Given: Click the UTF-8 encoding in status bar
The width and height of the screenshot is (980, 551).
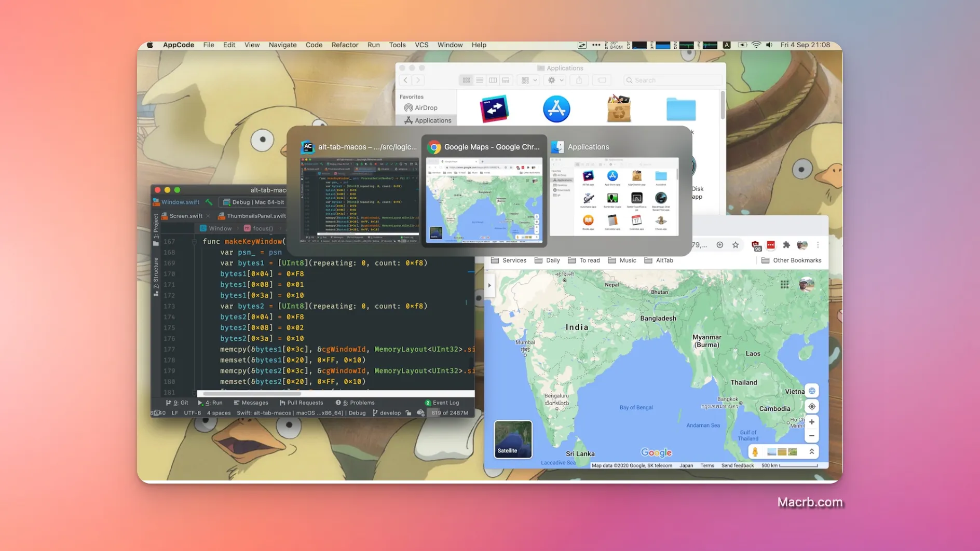Looking at the screenshot, I should [193, 413].
